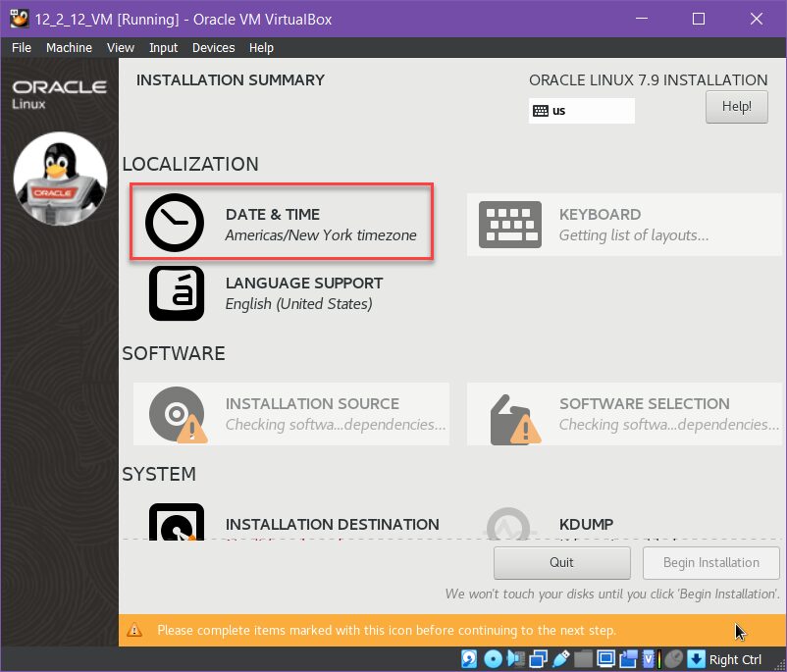This screenshot has height=672, width=787.
Task: Click the Quit button
Action: (x=561, y=562)
